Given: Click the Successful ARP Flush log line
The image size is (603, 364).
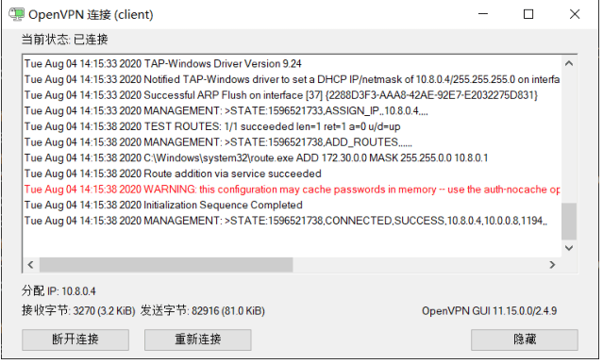Looking at the screenshot, I should (281, 95).
